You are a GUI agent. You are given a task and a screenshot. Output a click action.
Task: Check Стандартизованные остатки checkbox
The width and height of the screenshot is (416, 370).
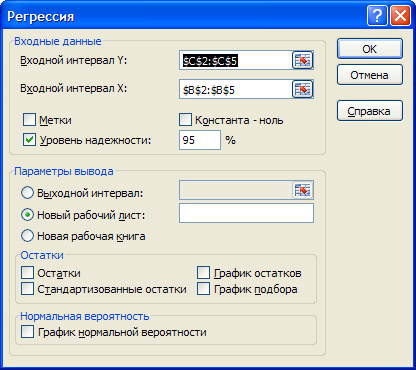coord(27,289)
